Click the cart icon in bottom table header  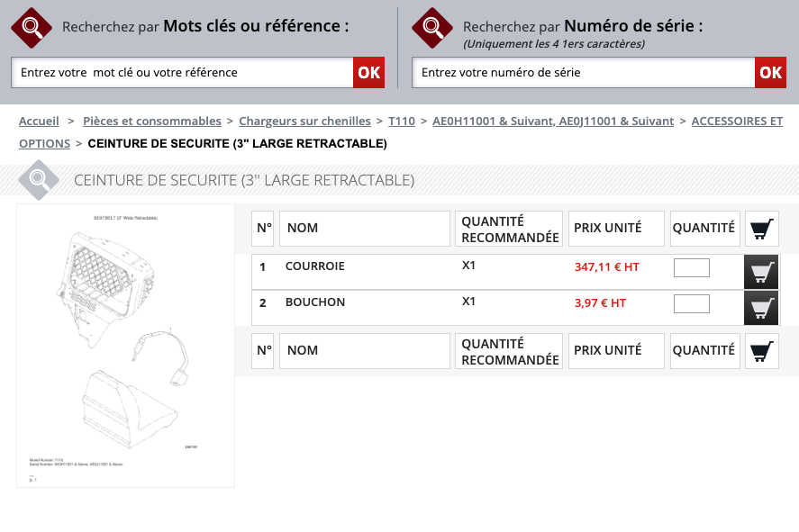click(x=762, y=351)
